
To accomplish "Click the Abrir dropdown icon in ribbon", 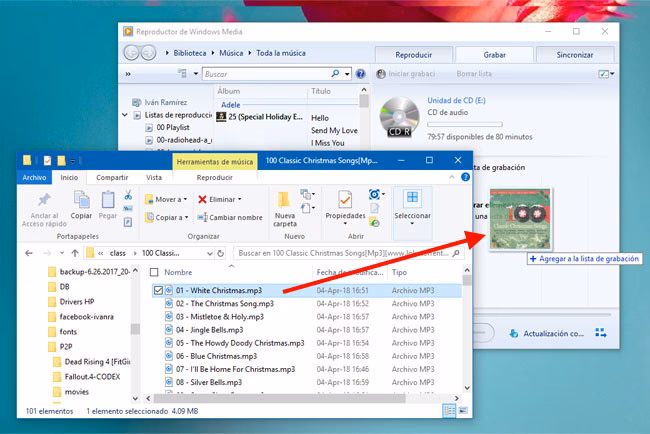I will click(375, 194).
